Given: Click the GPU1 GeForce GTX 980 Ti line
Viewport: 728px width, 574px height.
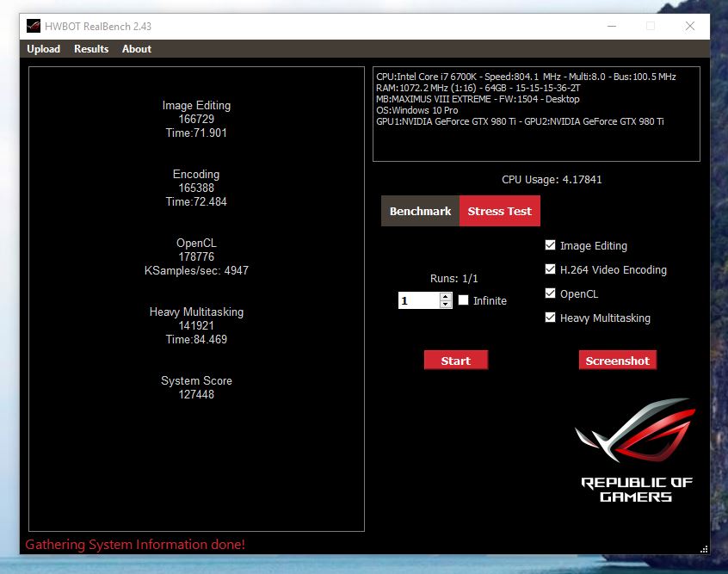Looking at the screenshot, I should pyautogui.click(x=520, y=121).
